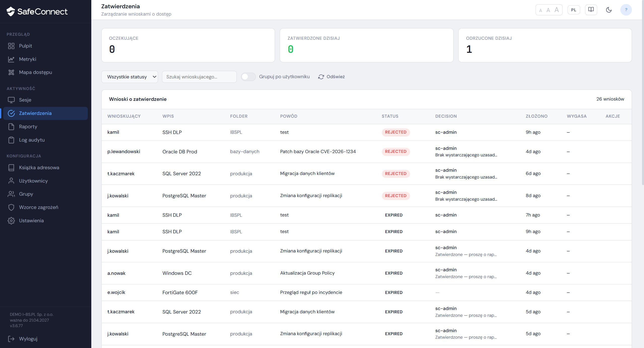Click the Folder column header
This screenshot has height=348, width=644.
point(239,116)
